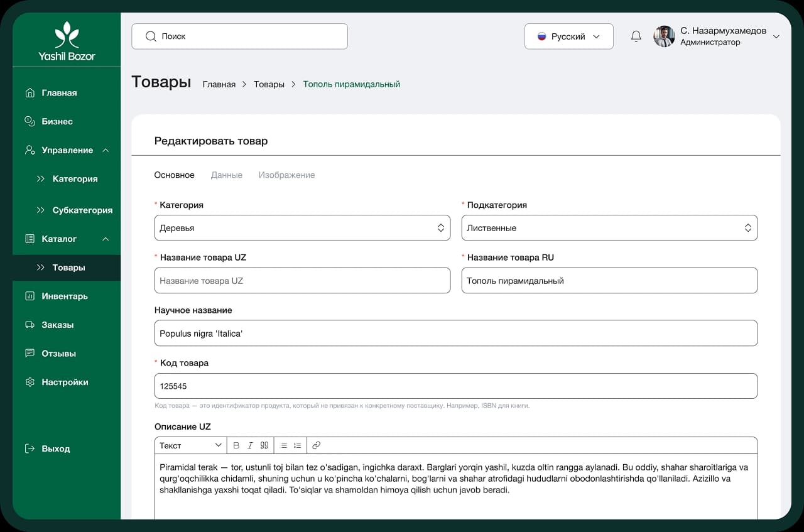The image size is (804, 532).
Task: Click the Название товара RU input
Action: (609, 281)
